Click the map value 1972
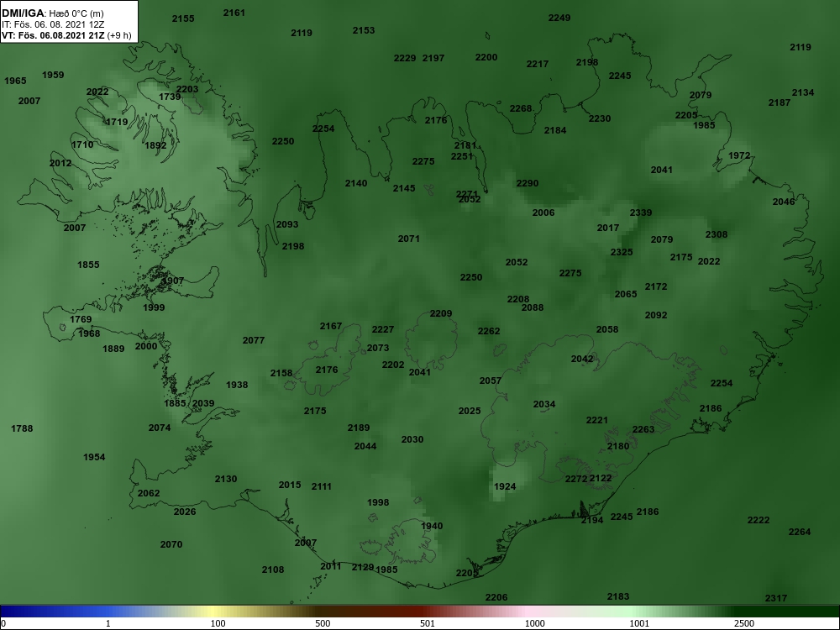Screen dimensions: 840x630 (739, 155)
